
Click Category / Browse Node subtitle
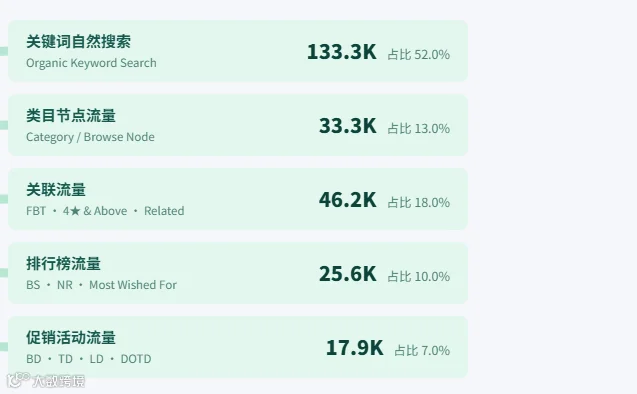(x=90, y=137)
